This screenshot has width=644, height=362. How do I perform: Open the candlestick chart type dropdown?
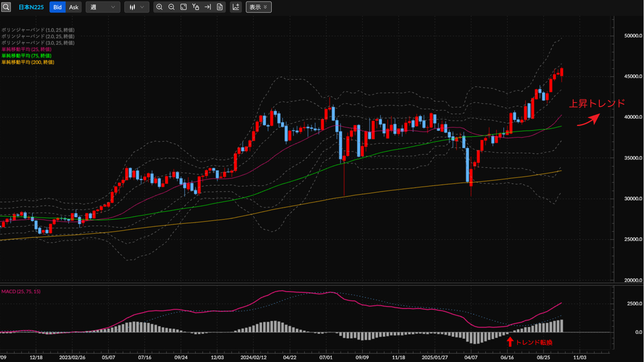[136, 7]
